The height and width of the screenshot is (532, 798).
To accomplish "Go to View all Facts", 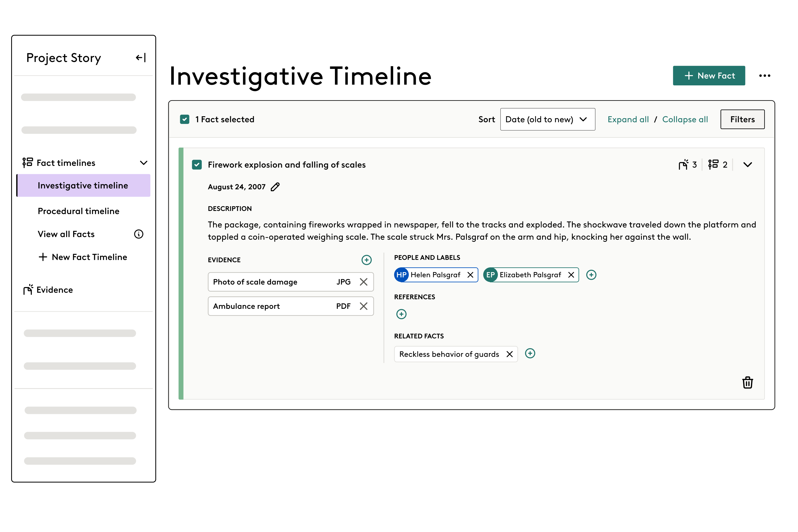I will tap(66, 234).
